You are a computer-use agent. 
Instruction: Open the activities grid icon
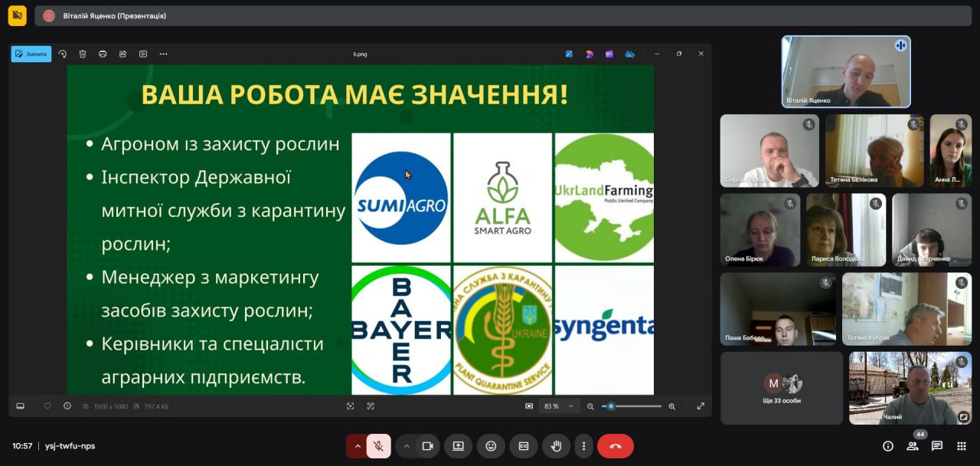pyautogui.click(x=962, y=446)
